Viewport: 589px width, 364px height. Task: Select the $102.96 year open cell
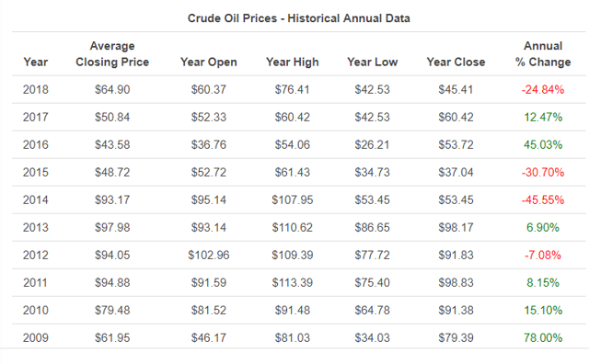pyautogui.click(x=209, y=256)
